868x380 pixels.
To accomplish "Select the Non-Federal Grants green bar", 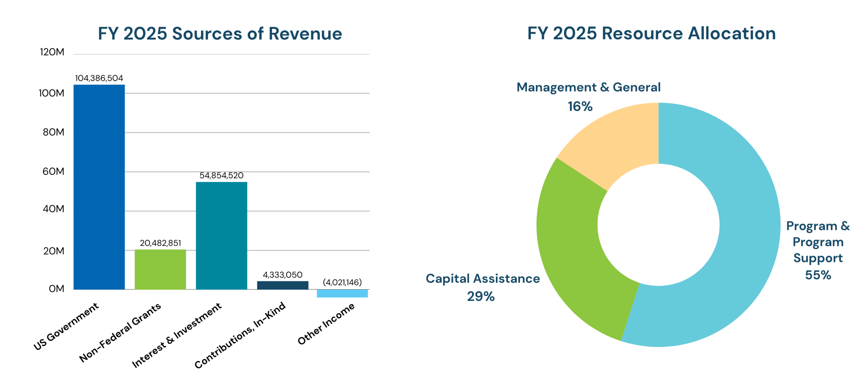I will pos(160,269).
